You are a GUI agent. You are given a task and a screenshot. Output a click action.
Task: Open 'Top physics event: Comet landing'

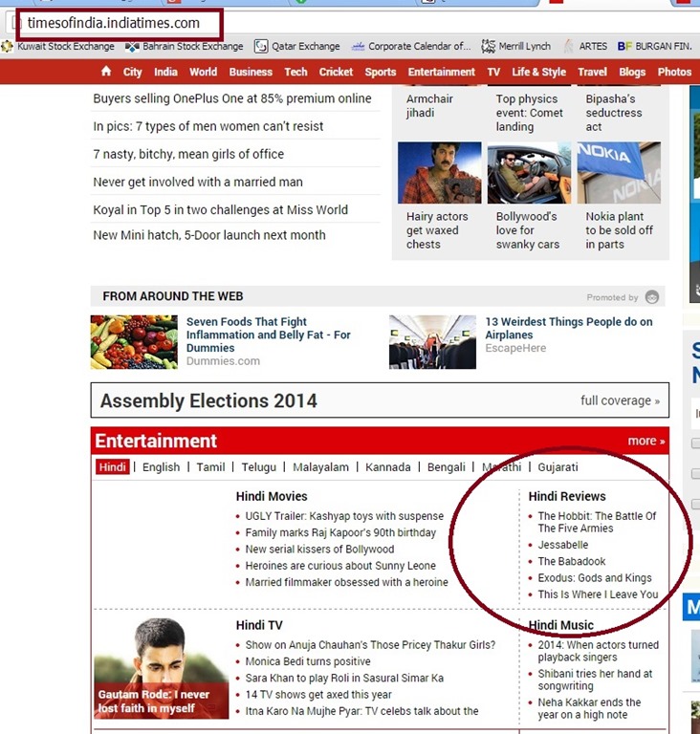pyautogui.click(x=530, y=113)
